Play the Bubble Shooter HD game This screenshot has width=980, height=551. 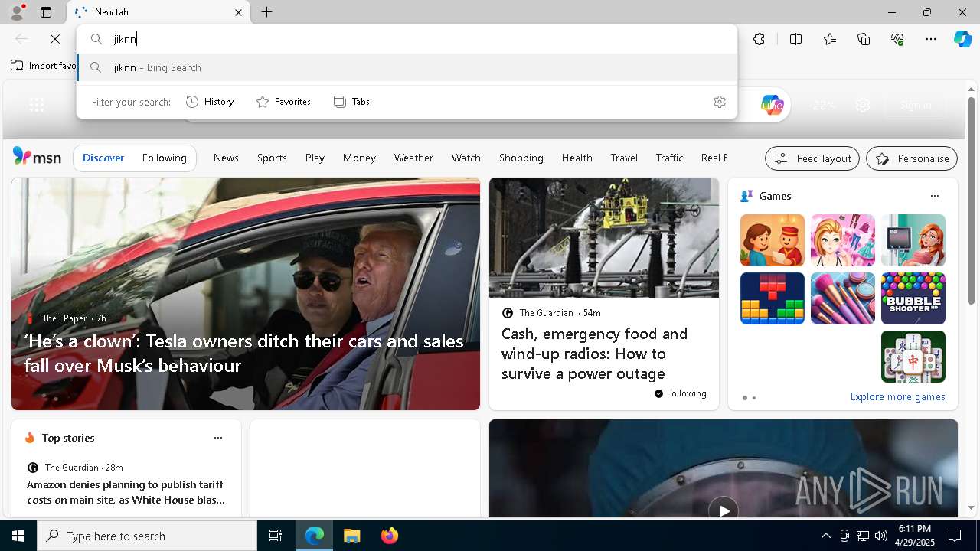[x=913, y=298]
